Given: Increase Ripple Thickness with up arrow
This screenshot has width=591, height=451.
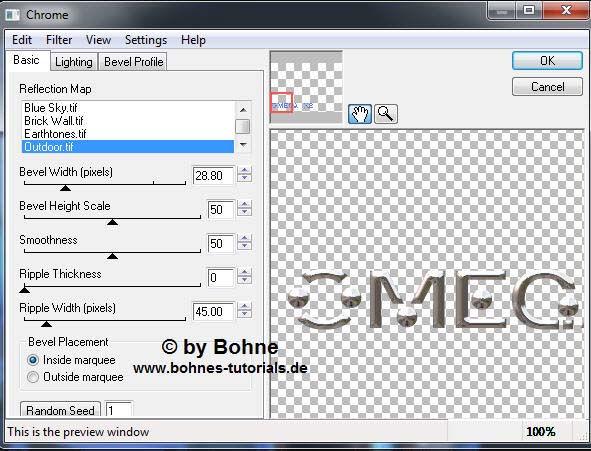Looking at the screenshot, I should 245,272.
